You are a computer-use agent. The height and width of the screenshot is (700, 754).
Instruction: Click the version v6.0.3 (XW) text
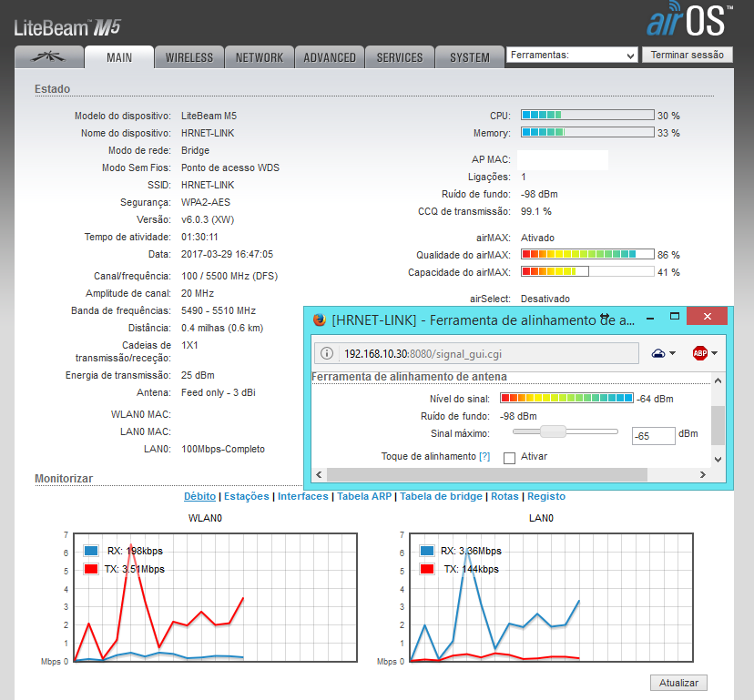point(208,219)
